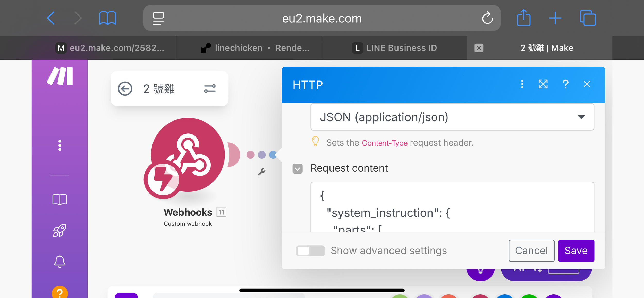
Task: Click the Cancel button
Action: [531, 251]
